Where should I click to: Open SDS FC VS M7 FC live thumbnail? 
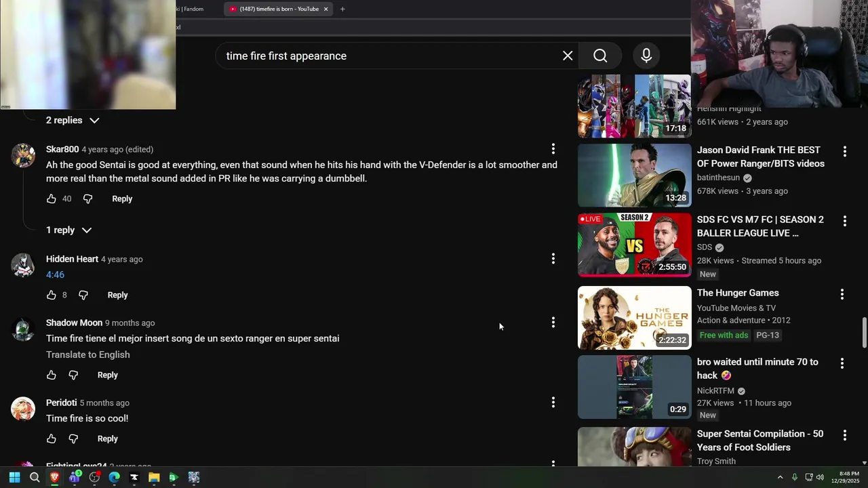point(634,245)
